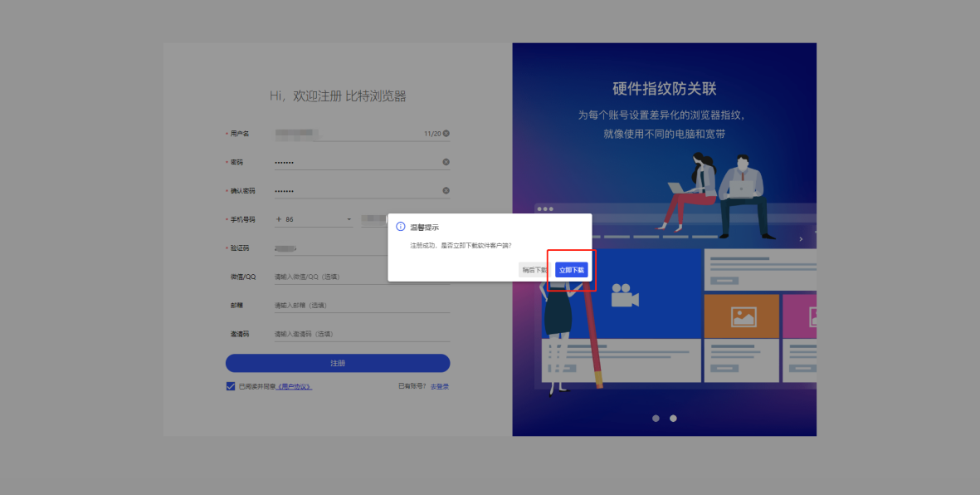Clear the 用户名 field with its X icon

click(446, 134)
